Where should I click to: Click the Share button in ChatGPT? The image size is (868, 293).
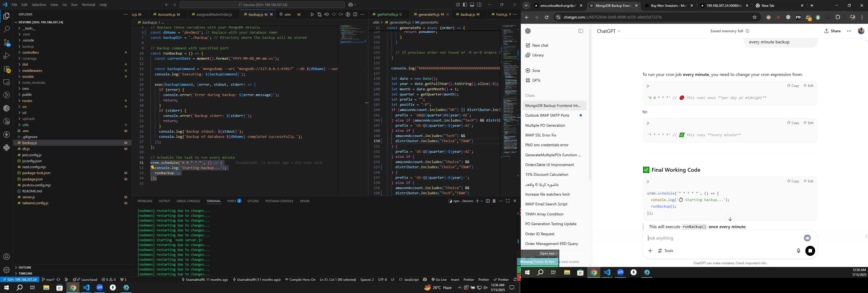coord(832,31)
